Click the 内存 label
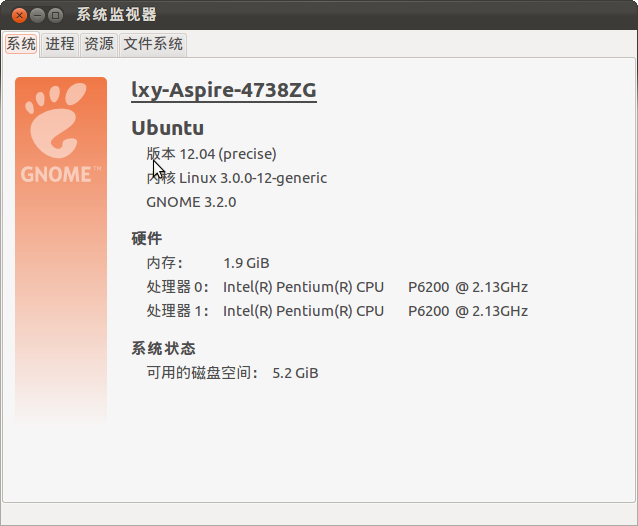The image size is (638, 526). [165, 263]
